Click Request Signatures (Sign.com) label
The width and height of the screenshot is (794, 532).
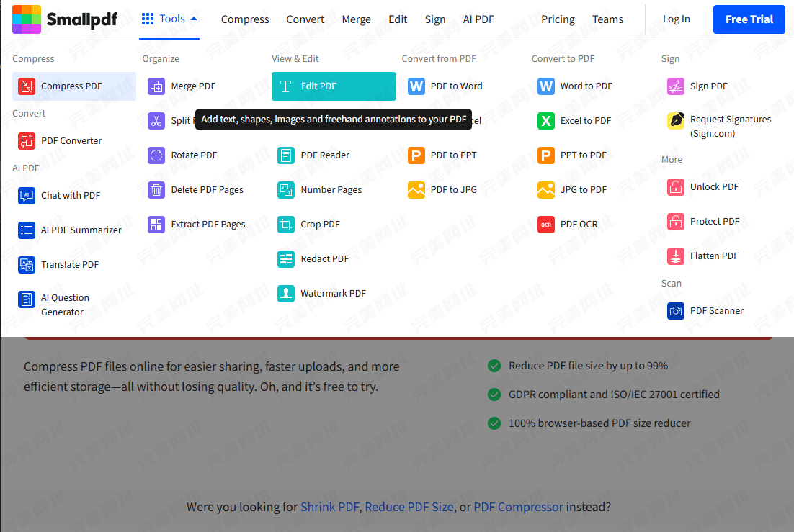730,127
